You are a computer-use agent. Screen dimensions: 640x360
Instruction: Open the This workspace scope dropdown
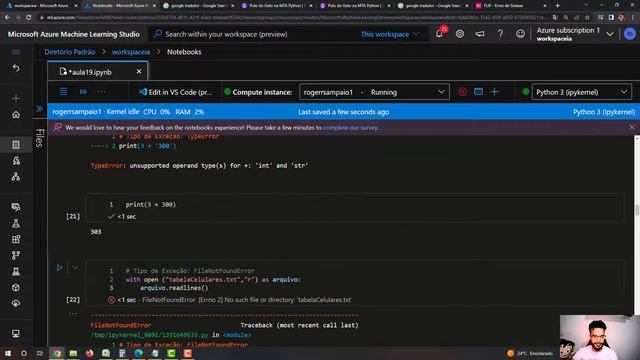point(390,34)
